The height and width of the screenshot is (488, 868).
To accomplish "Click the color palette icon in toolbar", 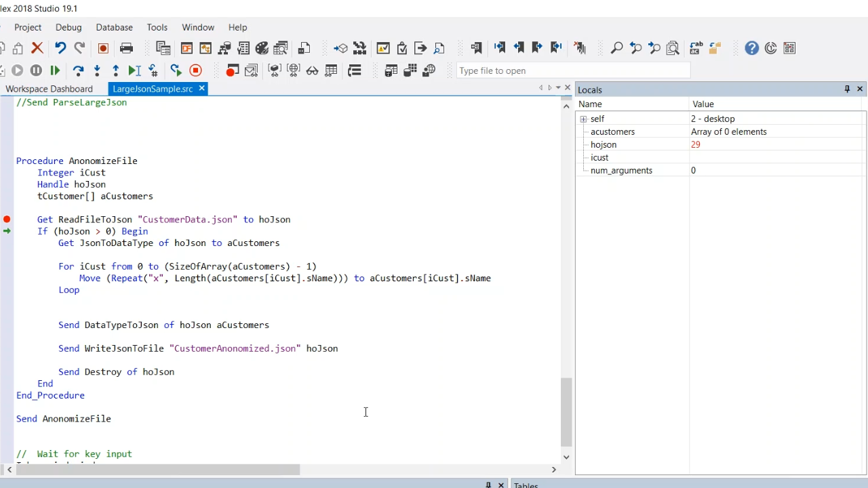I will point(262,48).
